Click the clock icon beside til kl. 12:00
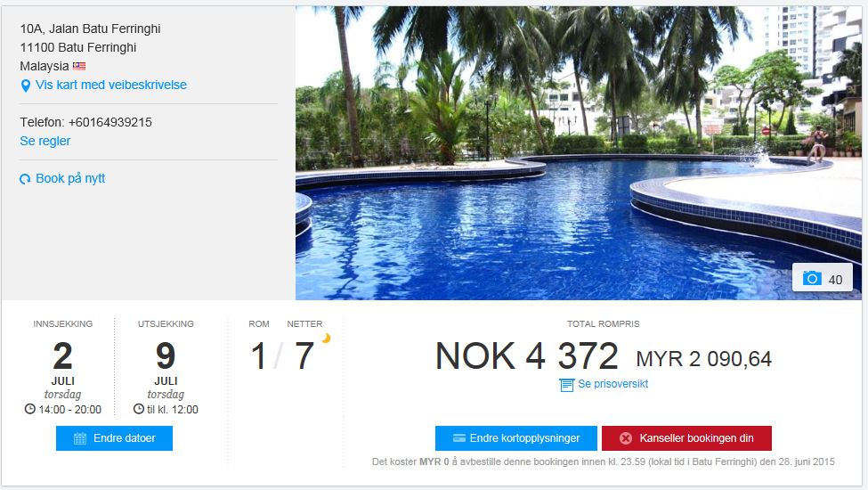The width and height of the screenshot is (868, 490). (138, 409)
